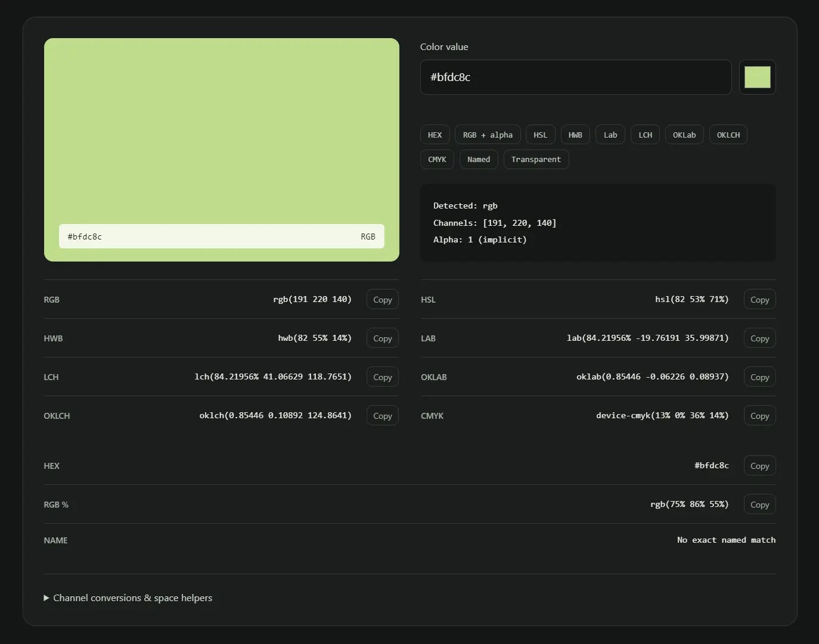Copy the LCH value
Image resolution: width=819 pixels, height=644 pixels.
pos(383,377)
